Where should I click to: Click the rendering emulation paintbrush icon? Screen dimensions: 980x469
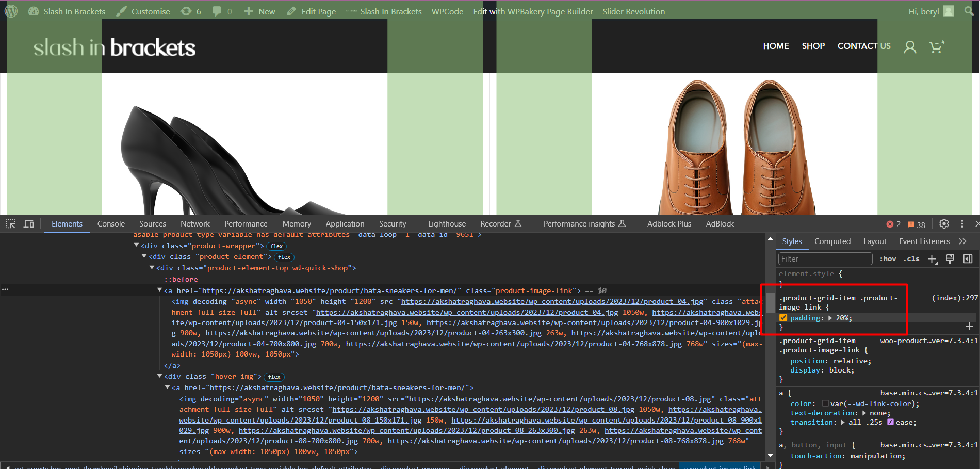950,259
